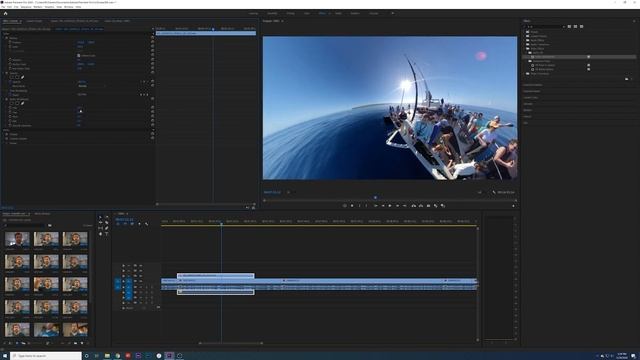The image size is (640, 360).
Task: Open the Essential Graphics collapsed panel
Action: [x=533, y=85]
